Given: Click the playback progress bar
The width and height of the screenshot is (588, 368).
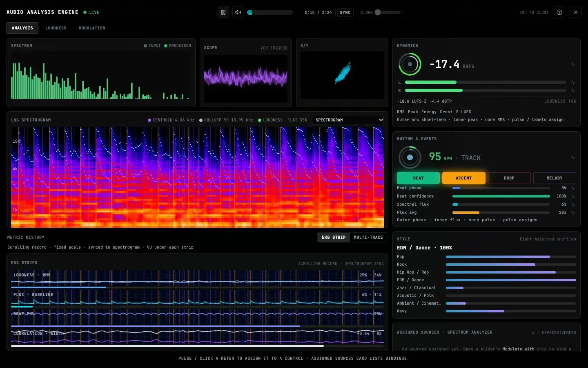Looking at the screenshot, I should point(270,12).
